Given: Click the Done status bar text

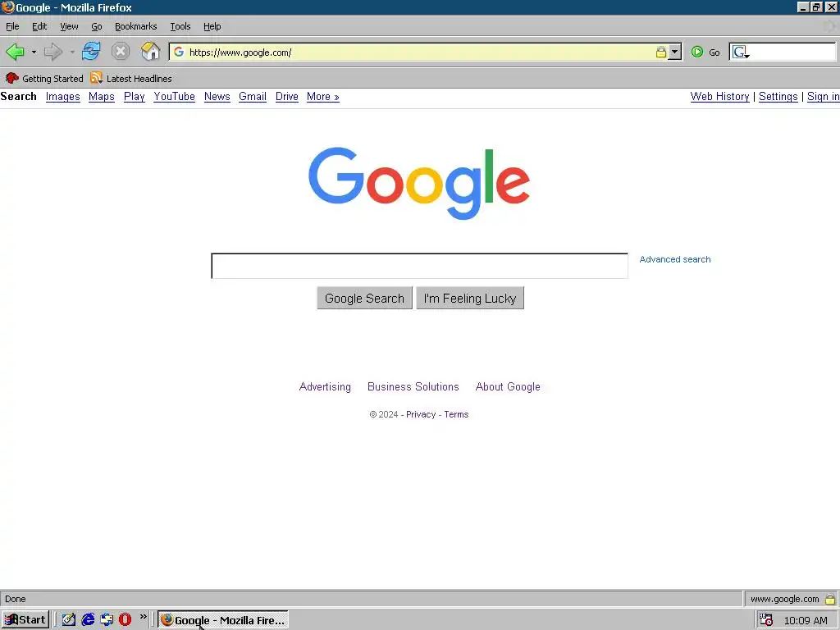Looking at the screenshot, I should pyautogui.click(x=16, y=599).
